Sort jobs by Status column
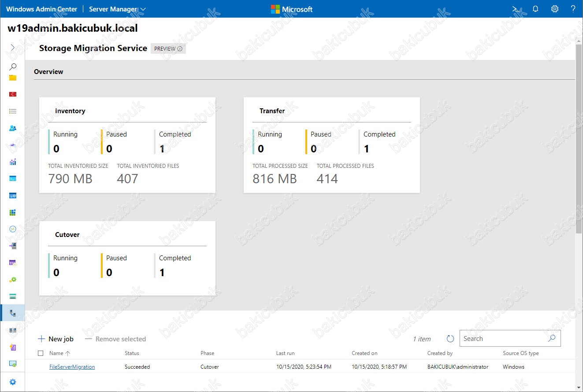583x392 pixels. 132,353
